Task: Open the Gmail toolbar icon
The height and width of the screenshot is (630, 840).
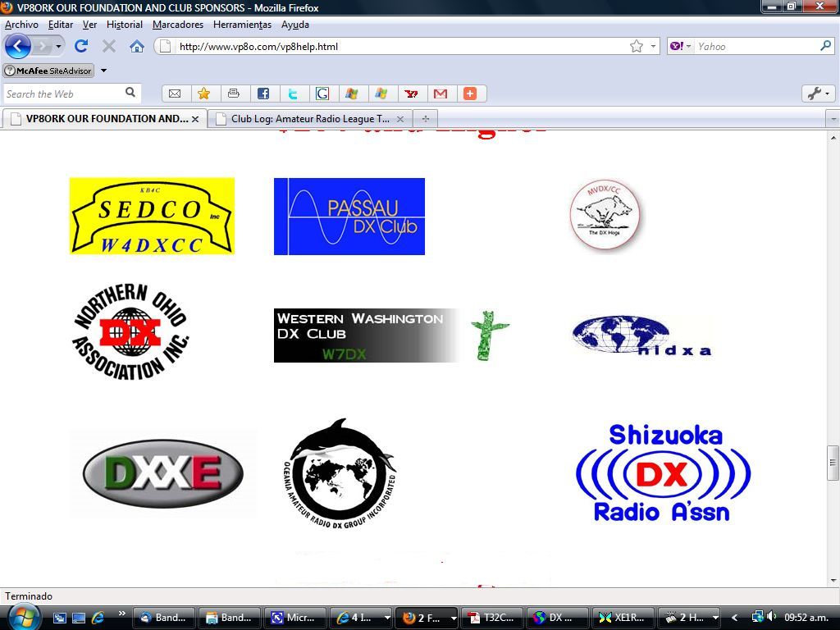Action: coord(441,94)
